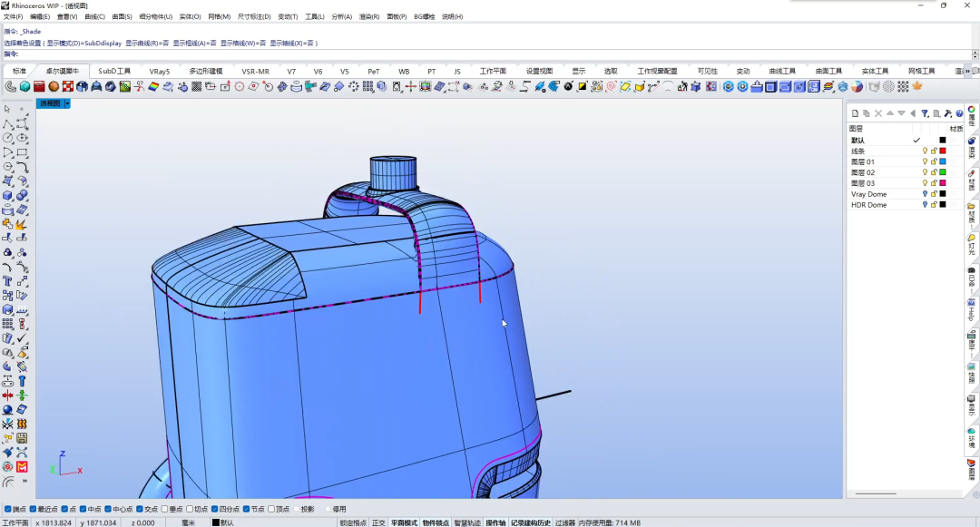Select the teal shaded gem icon
The height and width of the screenshot is (527, 980).
[x=25, y=87]
